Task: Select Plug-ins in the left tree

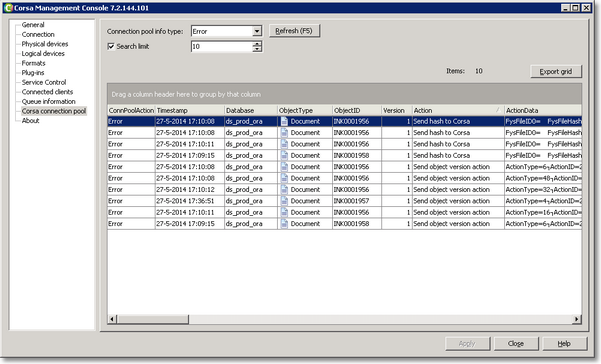Action: pos(33,73)
